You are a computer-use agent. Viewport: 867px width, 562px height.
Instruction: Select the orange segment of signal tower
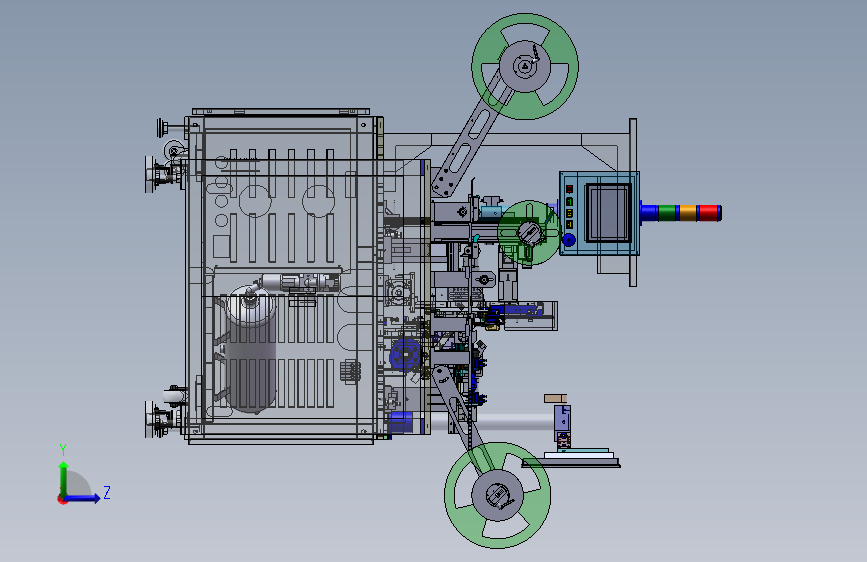tap(687, 213)
